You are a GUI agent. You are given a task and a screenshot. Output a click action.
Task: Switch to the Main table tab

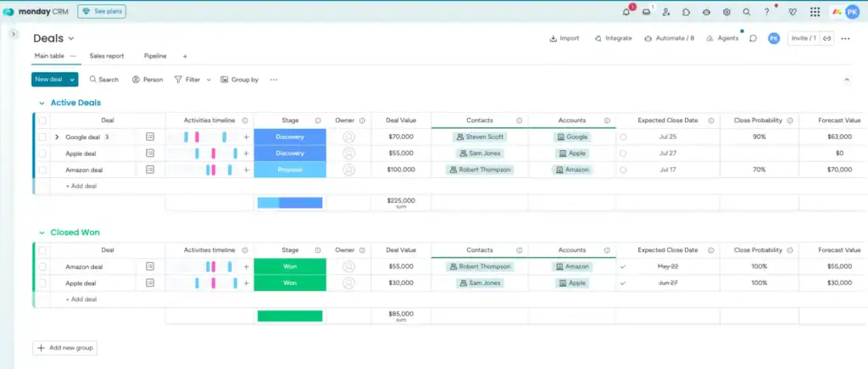pyautogui.click(x=49, y=56)
